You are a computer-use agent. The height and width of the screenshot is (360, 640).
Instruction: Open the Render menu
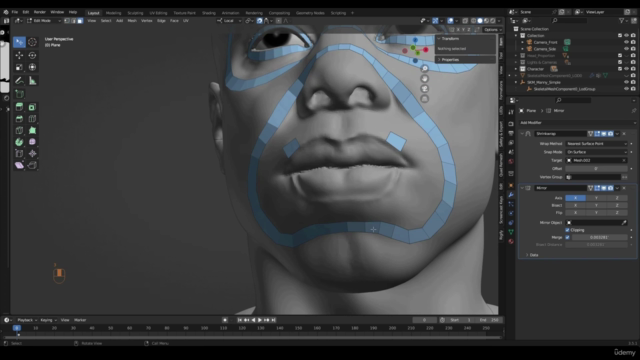tap(40, 12)
